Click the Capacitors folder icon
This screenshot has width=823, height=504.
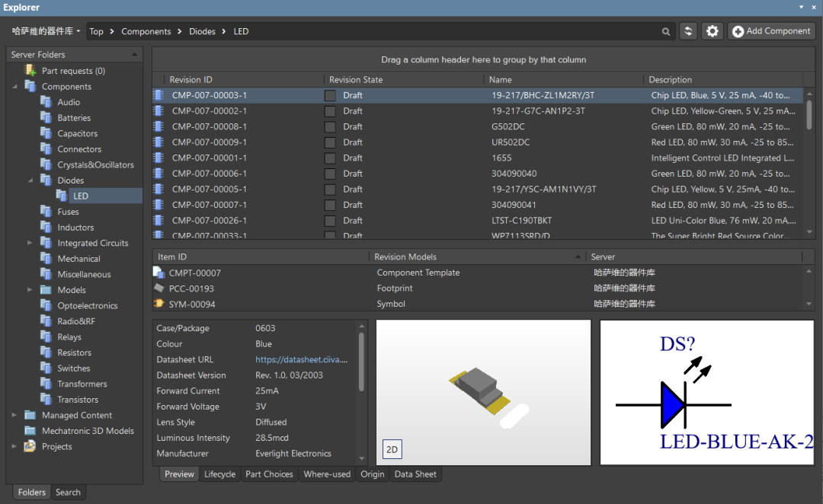coord(46,133)
